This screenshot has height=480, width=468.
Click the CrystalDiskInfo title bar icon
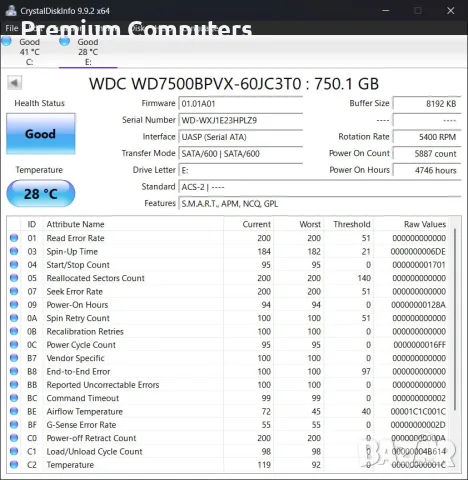pos(11,10)
